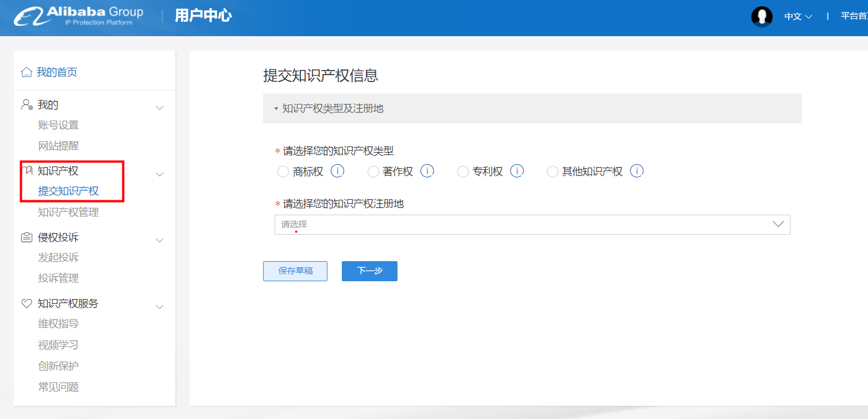Open the user avatar profile icon
This screenshot has height=419, width=868.
point(762,17)
